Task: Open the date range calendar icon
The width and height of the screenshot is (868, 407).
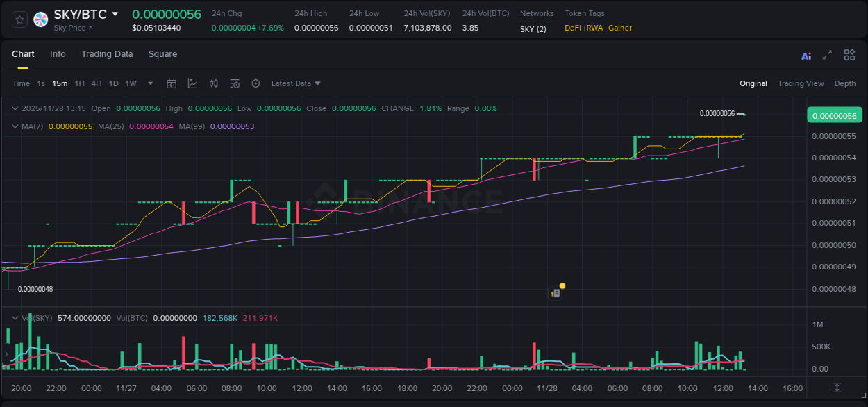Action: 172,83
